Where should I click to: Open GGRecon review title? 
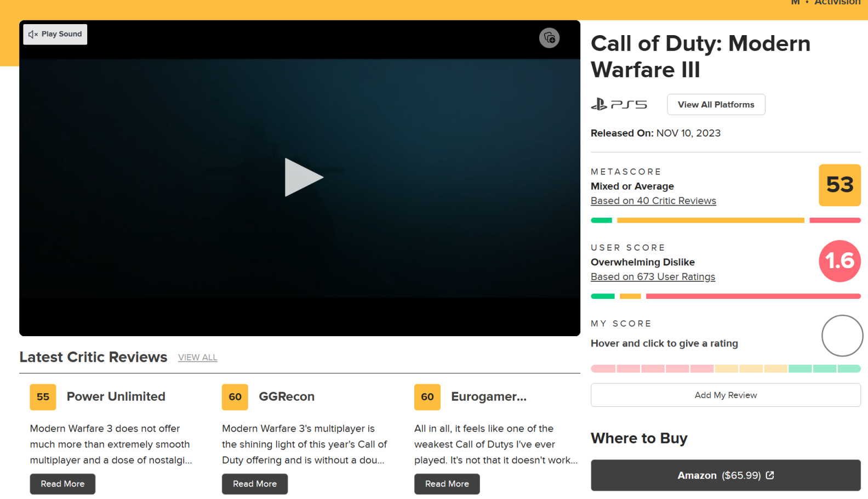tap(287, 396)
